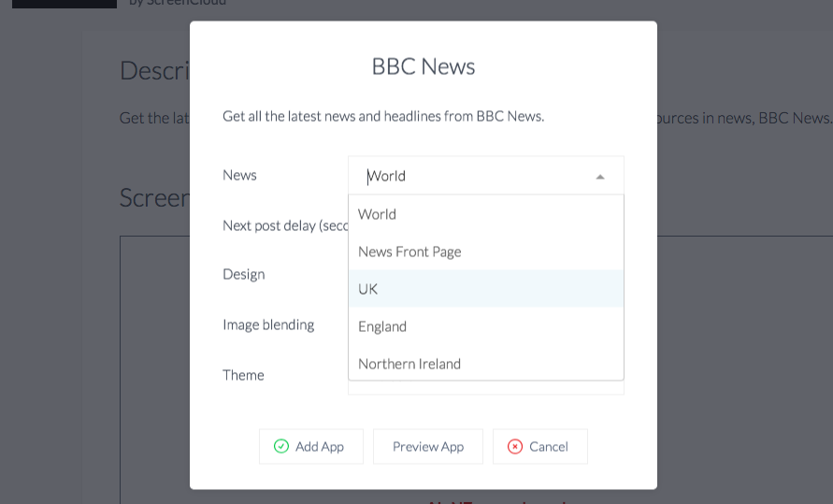This screenshot has height=504, width=833.
Task: Click the Next post delay label
Action: click(x=285, y=225)
